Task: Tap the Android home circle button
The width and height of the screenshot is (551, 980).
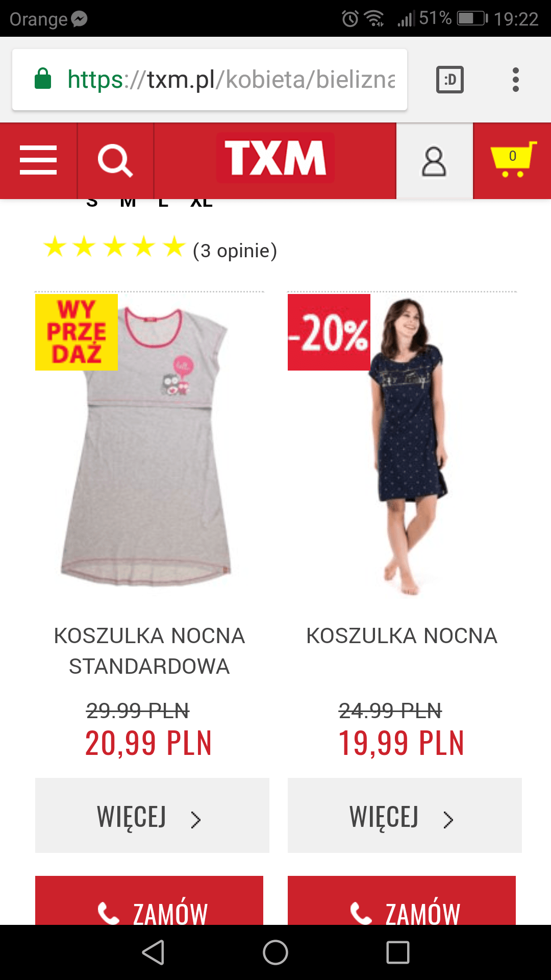Action: (x=275, y=952)
